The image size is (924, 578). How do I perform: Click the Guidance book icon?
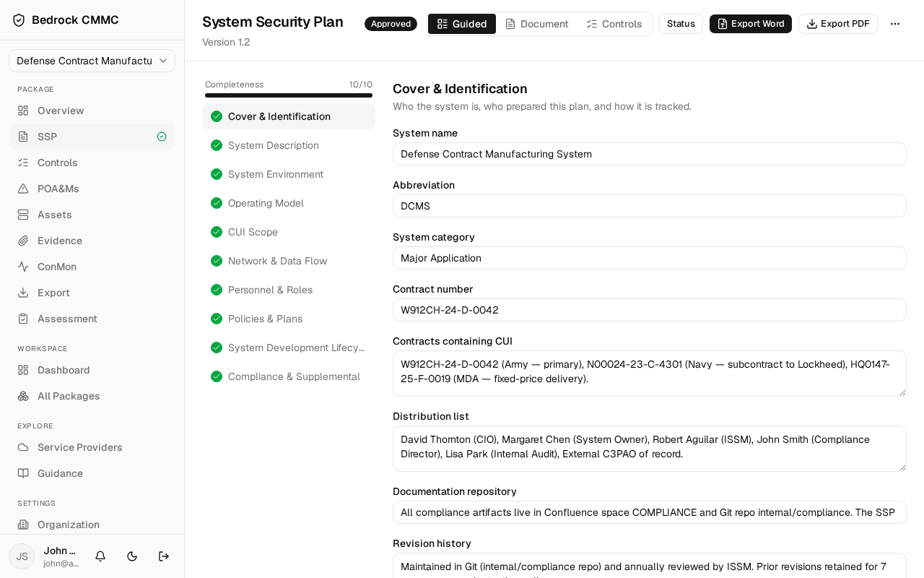coord(23,473)
